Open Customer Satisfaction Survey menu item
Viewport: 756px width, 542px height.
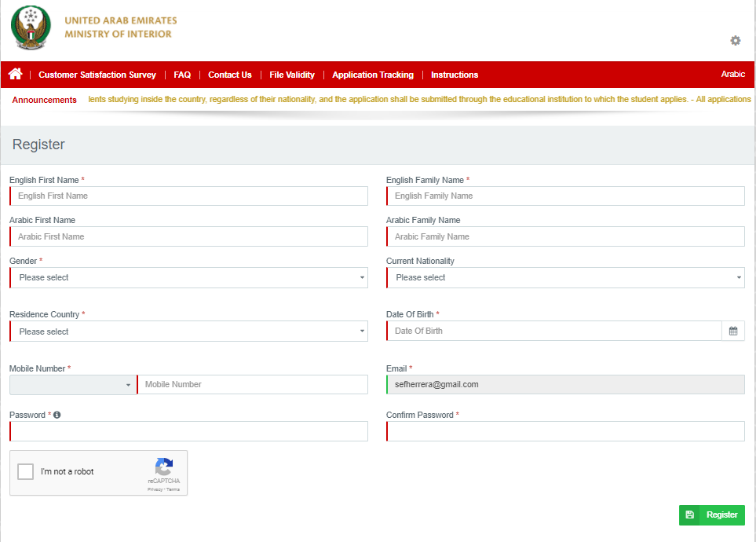click(x=97, y=75)
